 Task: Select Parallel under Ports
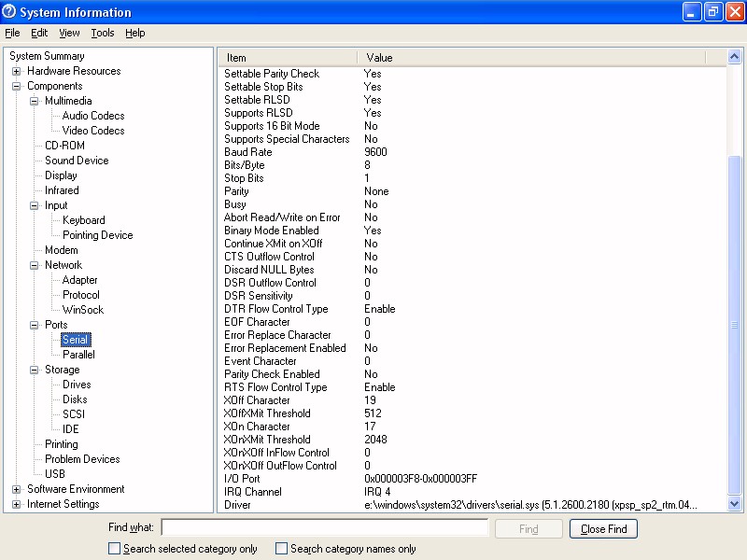(x=78, y=355)
